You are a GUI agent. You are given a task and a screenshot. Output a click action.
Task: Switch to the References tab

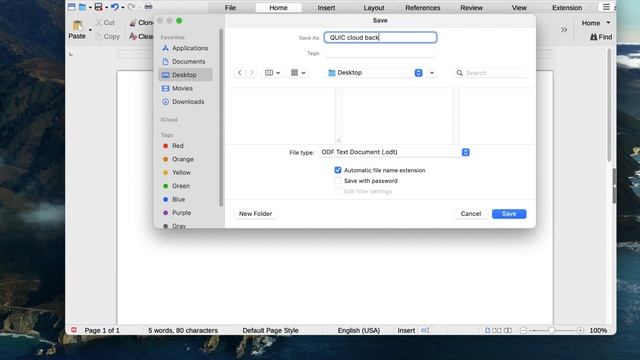click(x=422, y=7)
